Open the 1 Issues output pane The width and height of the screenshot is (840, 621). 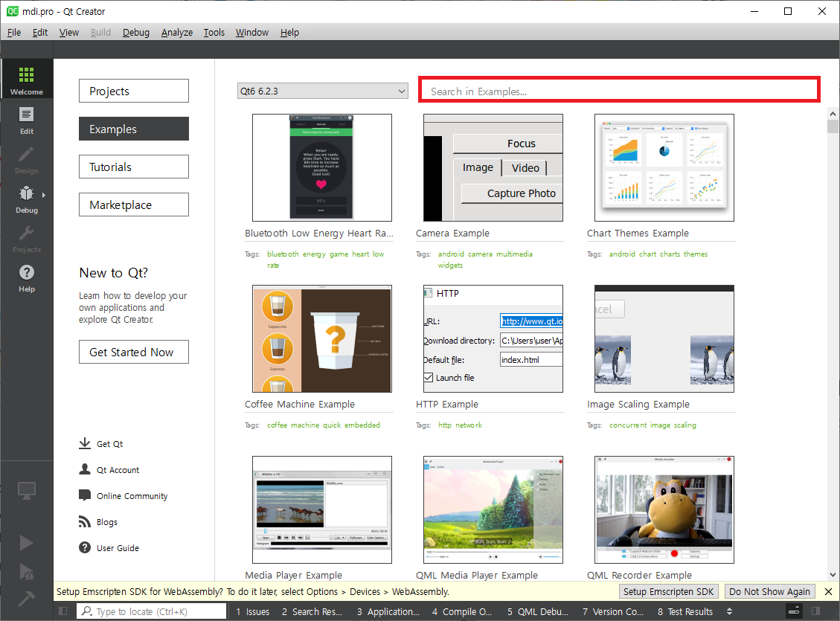[x=253, y=611]
